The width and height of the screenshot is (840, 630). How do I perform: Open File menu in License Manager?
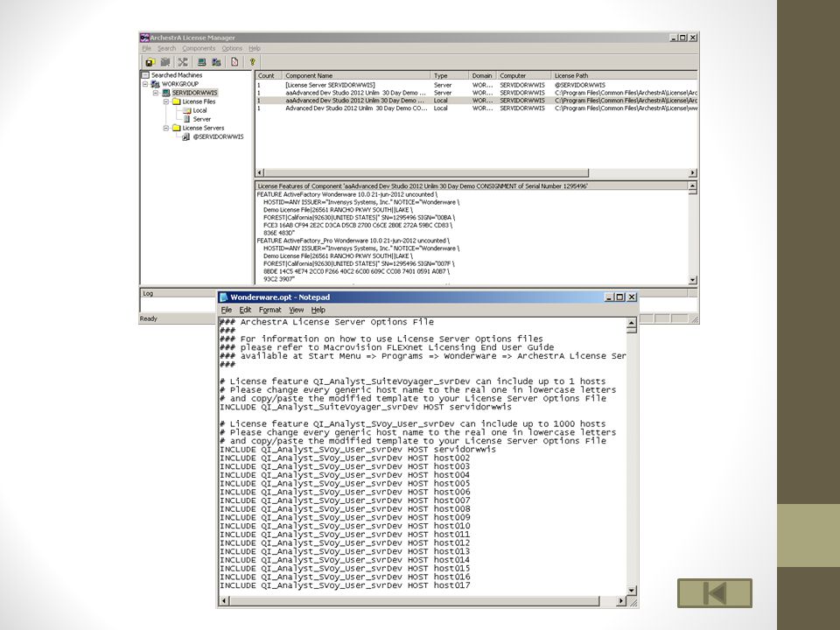click(146, 48)
